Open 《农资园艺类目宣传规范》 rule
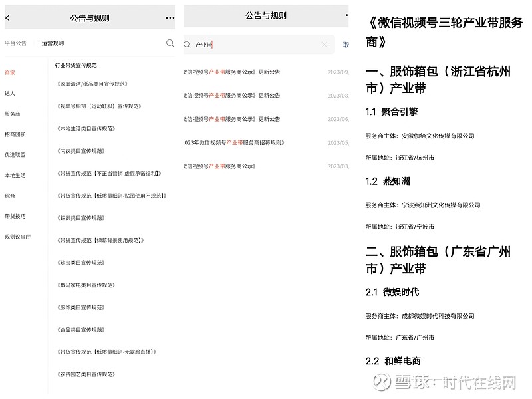The height and width of the screenshot is (399, 532). click(86, 374)
